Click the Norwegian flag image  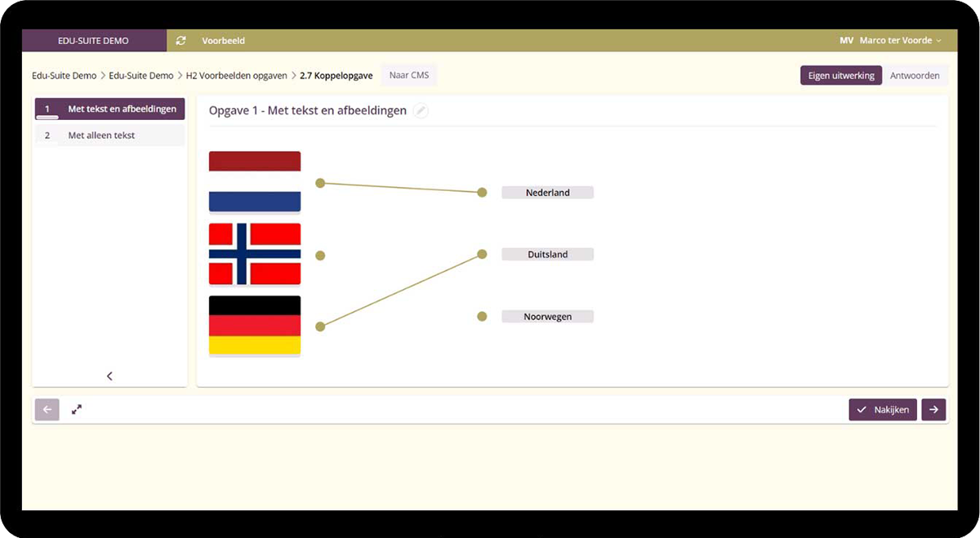click(255, 255)
